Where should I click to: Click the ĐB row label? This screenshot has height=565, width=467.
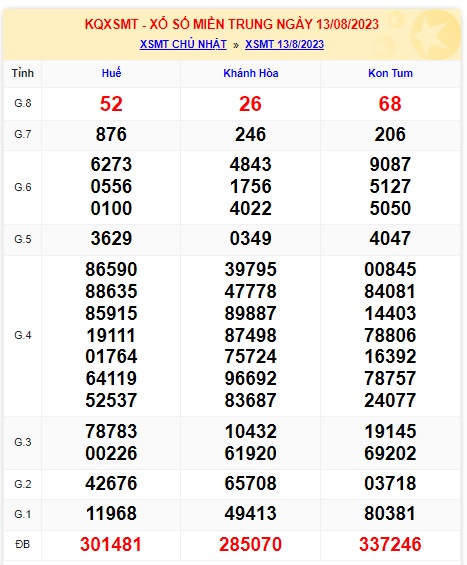22,544
